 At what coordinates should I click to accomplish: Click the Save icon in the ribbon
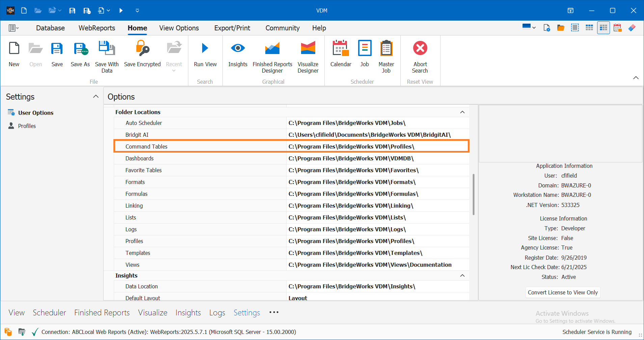(57, 48)
